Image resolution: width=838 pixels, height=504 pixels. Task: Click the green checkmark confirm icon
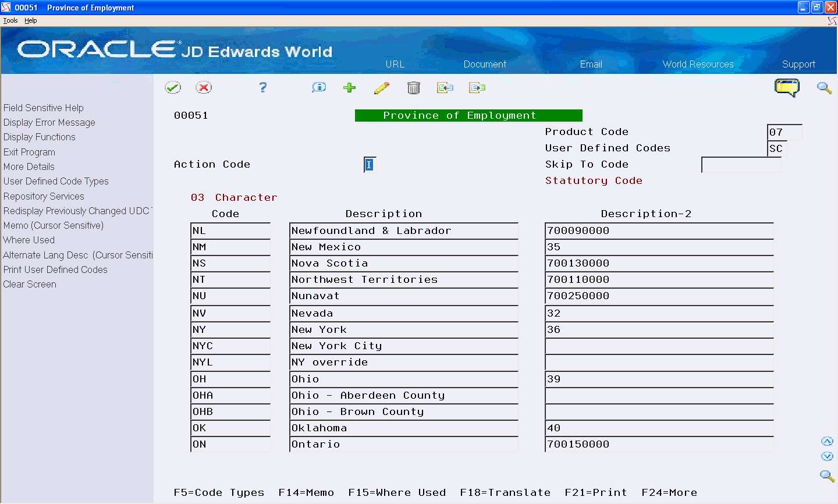coord(173,87)
